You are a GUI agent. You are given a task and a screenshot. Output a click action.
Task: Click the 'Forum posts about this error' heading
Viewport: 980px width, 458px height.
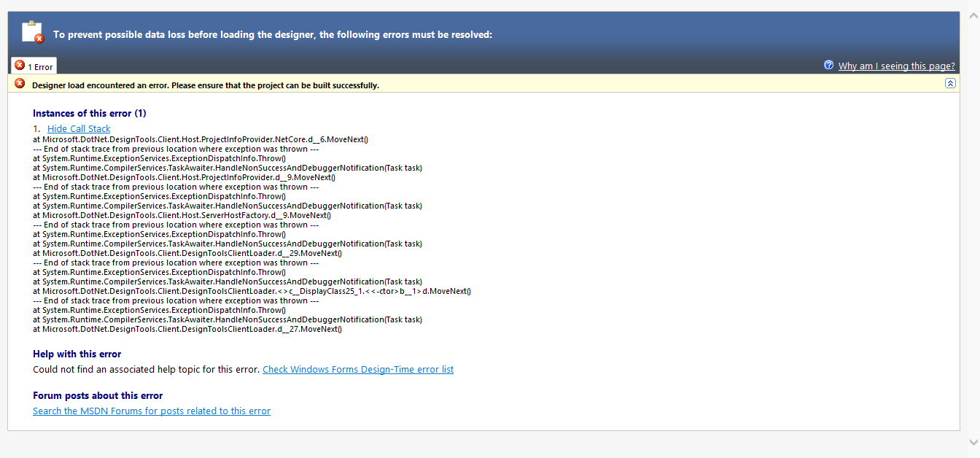tap(98, 395)
